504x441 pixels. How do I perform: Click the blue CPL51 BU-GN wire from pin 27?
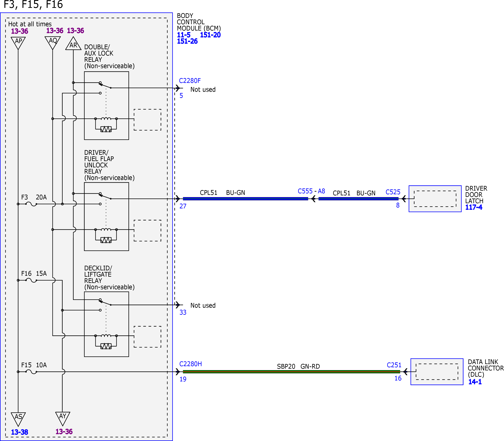(245, 199)
